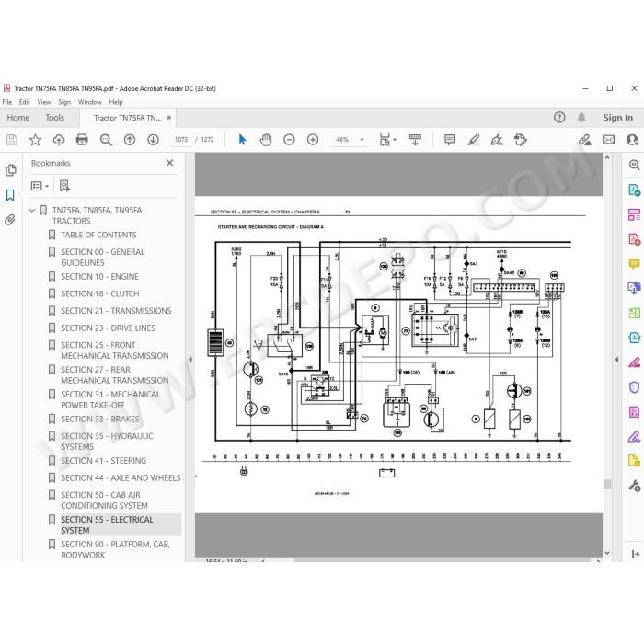644x644 pixels.
Task: Toggle Page Thumbnails panel icon
Action: point(11,170)
